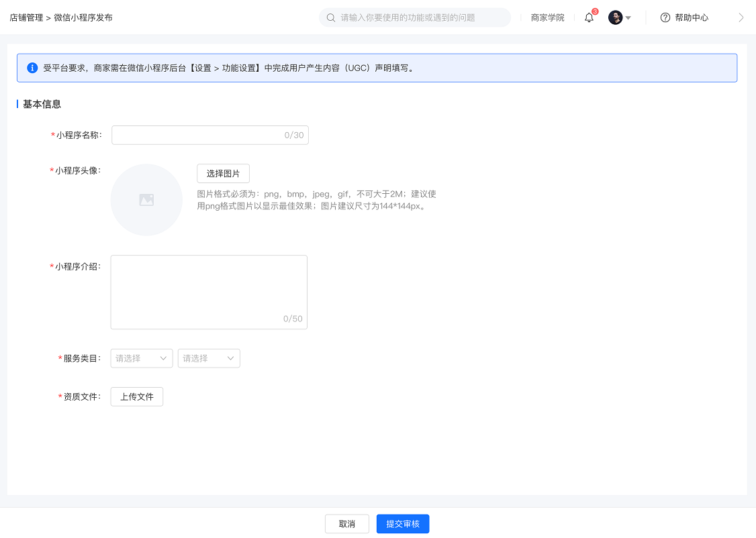This screenshot has width=756, height=538.
Task: Click the 0/30 character counter
Action: (x=294, y=136)
